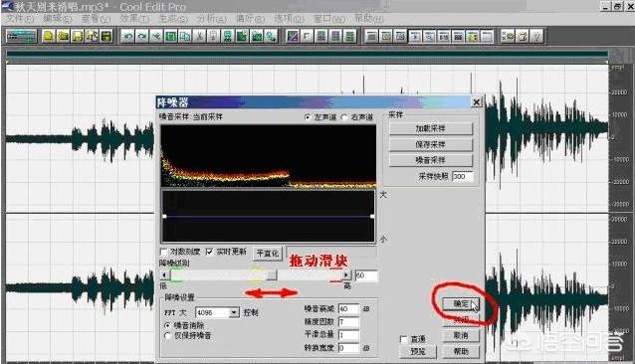Screen dimensions: 635x364
Task: Click the 采样快照 300 input field
Action: 463,176
